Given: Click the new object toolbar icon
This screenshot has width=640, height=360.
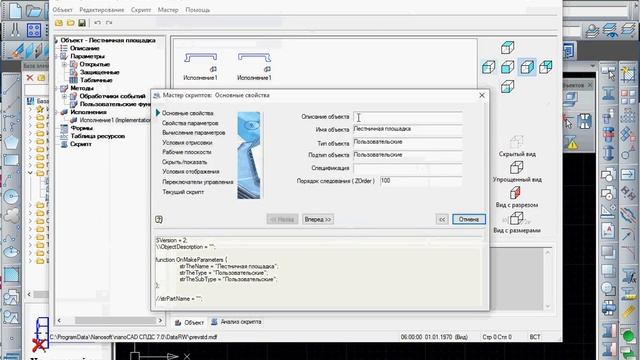Looking at the screenshot, I should point(59,23).
